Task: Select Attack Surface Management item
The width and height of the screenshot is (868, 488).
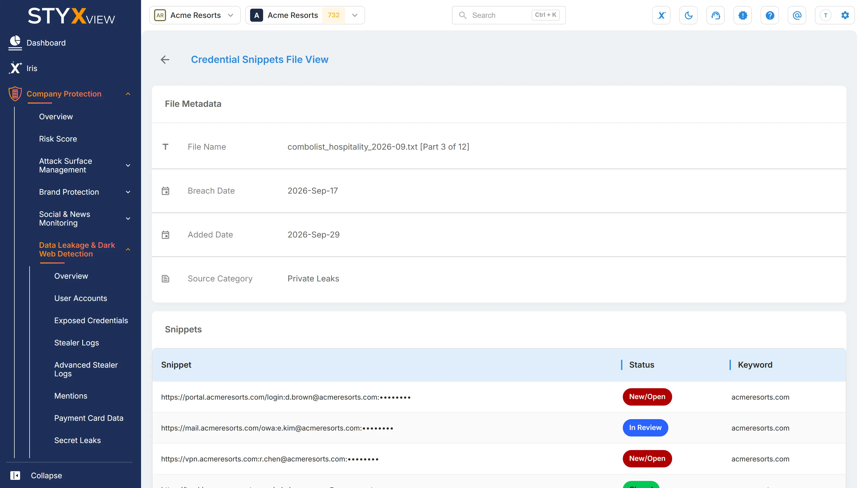Action: click(x=66, y=165)
